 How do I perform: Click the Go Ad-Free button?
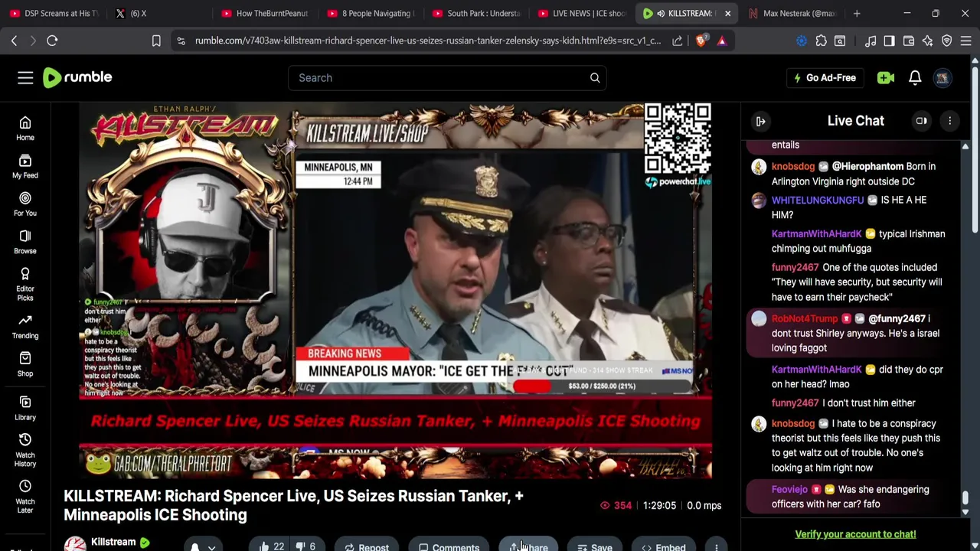825,77
